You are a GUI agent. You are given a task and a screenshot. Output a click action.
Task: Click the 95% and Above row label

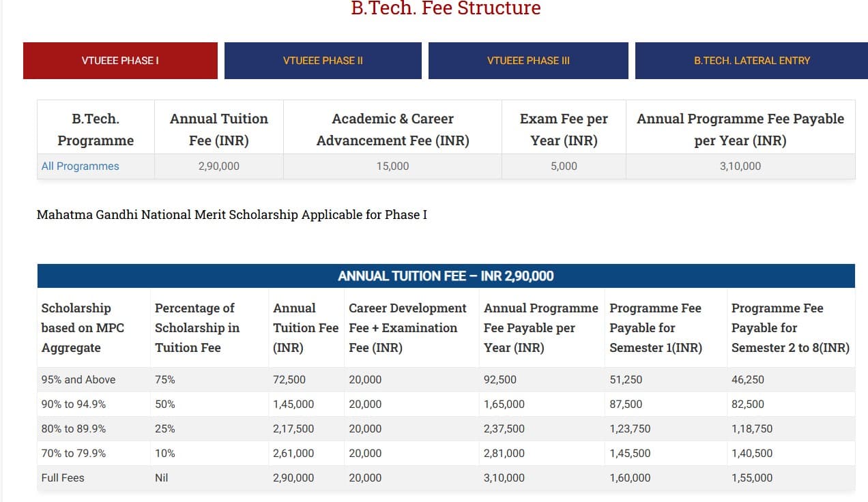tap(78, 380)
